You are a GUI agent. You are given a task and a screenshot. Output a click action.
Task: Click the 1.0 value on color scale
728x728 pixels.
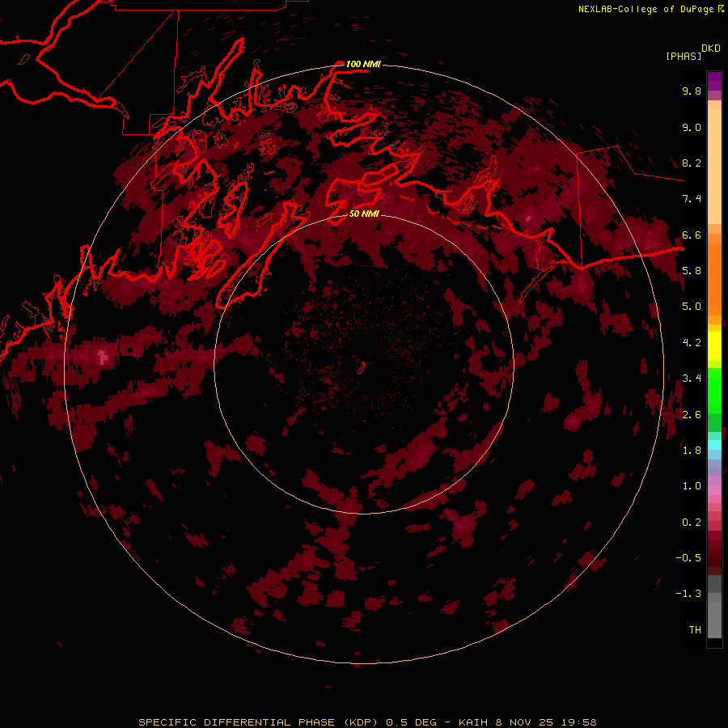(x=692, y=486)
